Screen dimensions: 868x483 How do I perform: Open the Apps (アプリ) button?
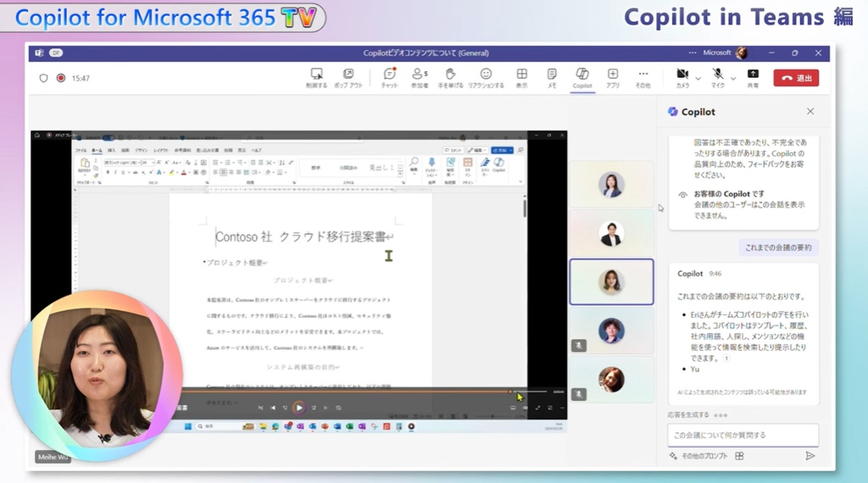point(612,78)
